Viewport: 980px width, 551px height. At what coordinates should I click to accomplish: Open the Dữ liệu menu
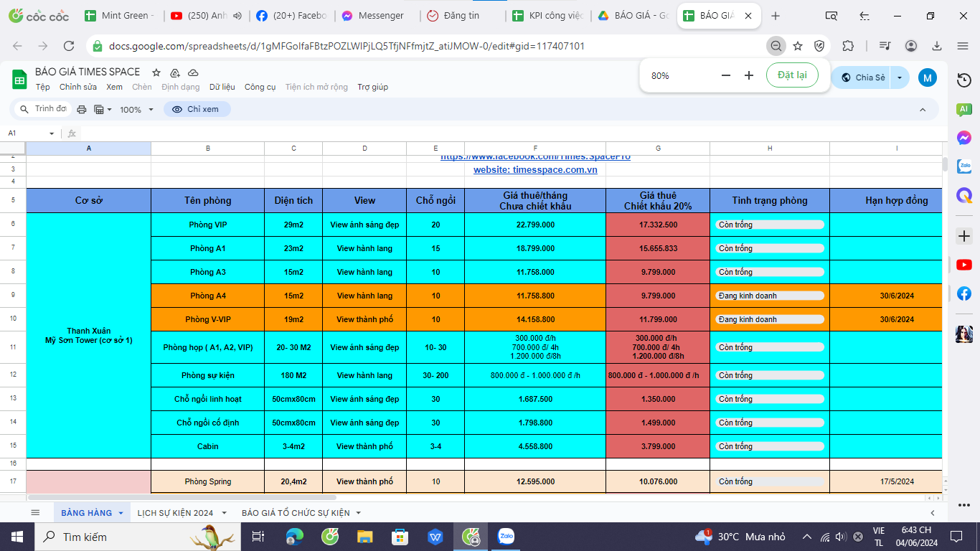pyautogui.click(x=222, y=87)
